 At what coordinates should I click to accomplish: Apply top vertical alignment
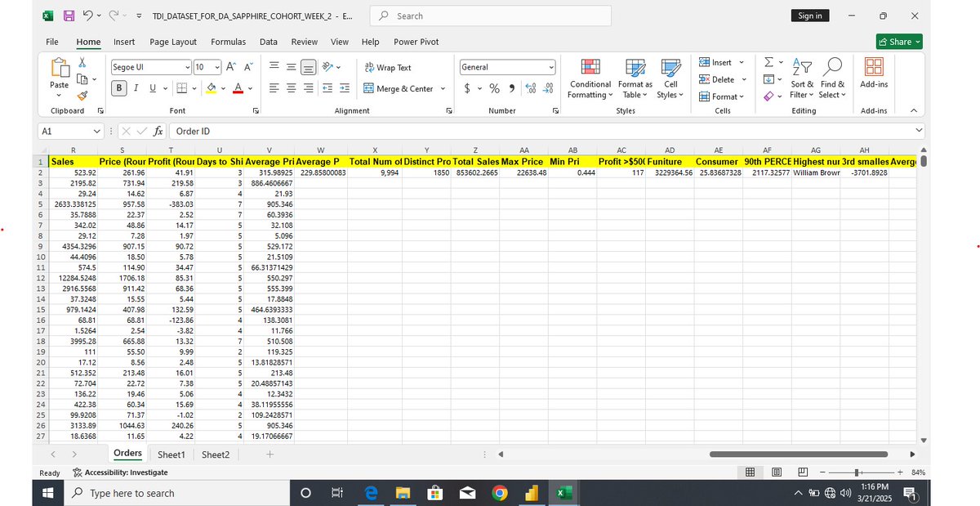273,68
